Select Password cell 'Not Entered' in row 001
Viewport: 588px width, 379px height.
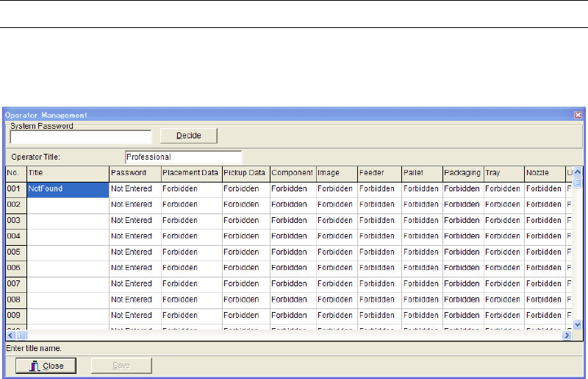point(135,189)
